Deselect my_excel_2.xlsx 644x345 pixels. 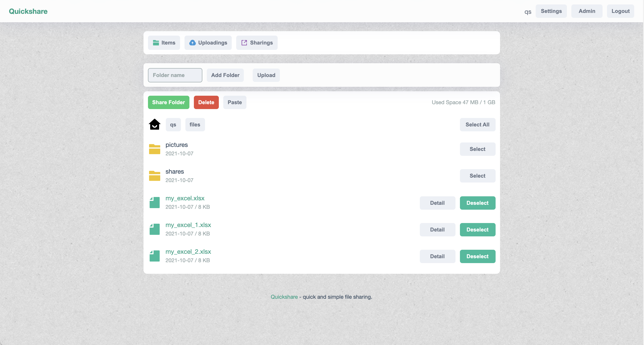(478, 256)
